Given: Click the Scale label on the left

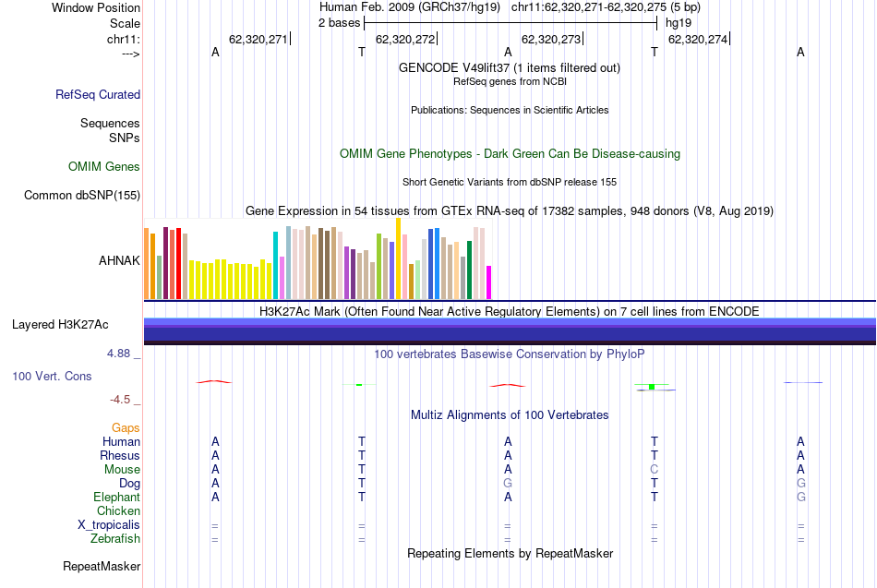Looking at the screenshot, I should (x=125, y=23).
